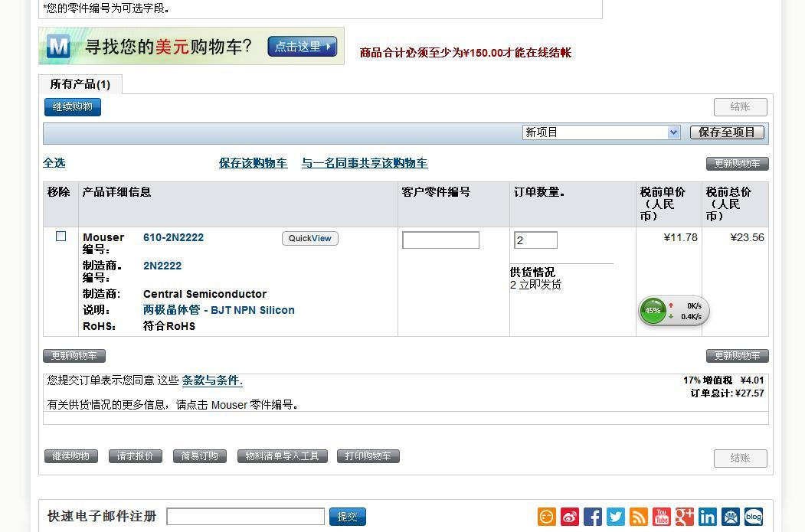Click 与一名同事共享该购物车 link

point(365,163)
